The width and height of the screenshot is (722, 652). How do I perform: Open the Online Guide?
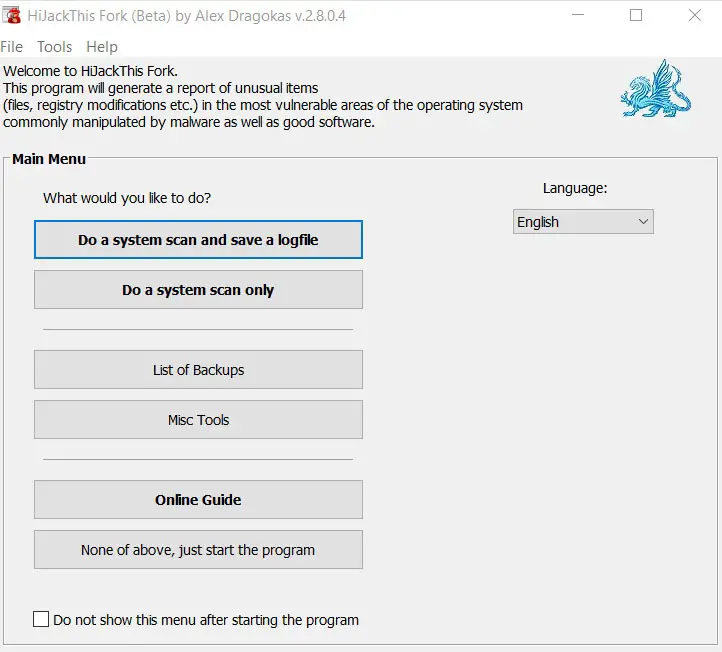click(x=198, y=500)
